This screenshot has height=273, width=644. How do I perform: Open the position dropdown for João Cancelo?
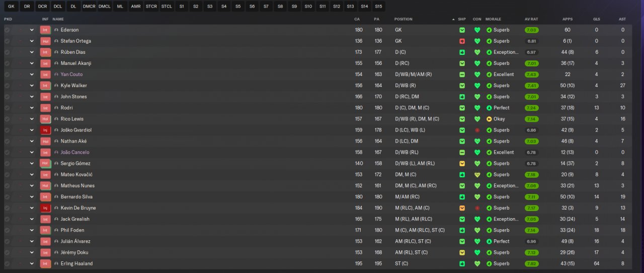tap(32, 152)
